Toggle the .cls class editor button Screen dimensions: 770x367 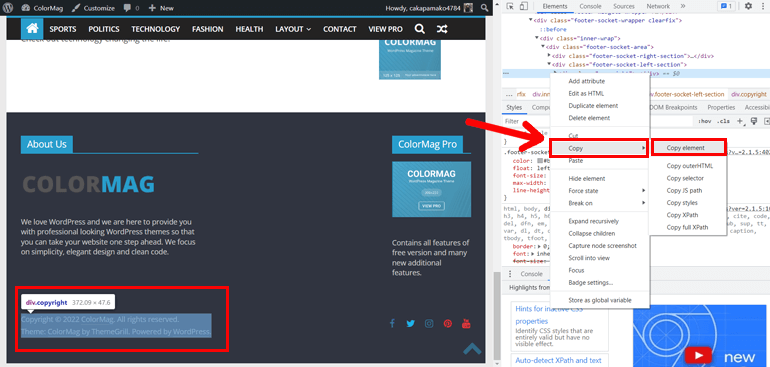tap(722, 121)
